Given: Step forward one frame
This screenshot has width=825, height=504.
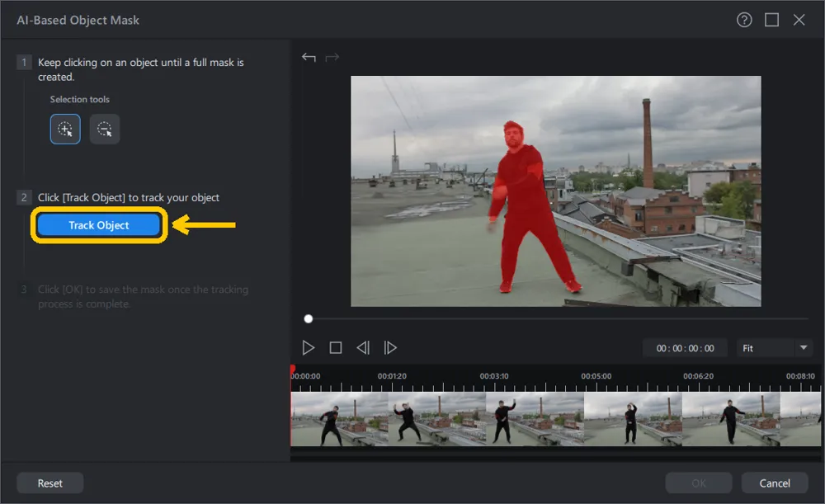Looking at the screenshot, I should pyautogui.click(x=390, y=348).
